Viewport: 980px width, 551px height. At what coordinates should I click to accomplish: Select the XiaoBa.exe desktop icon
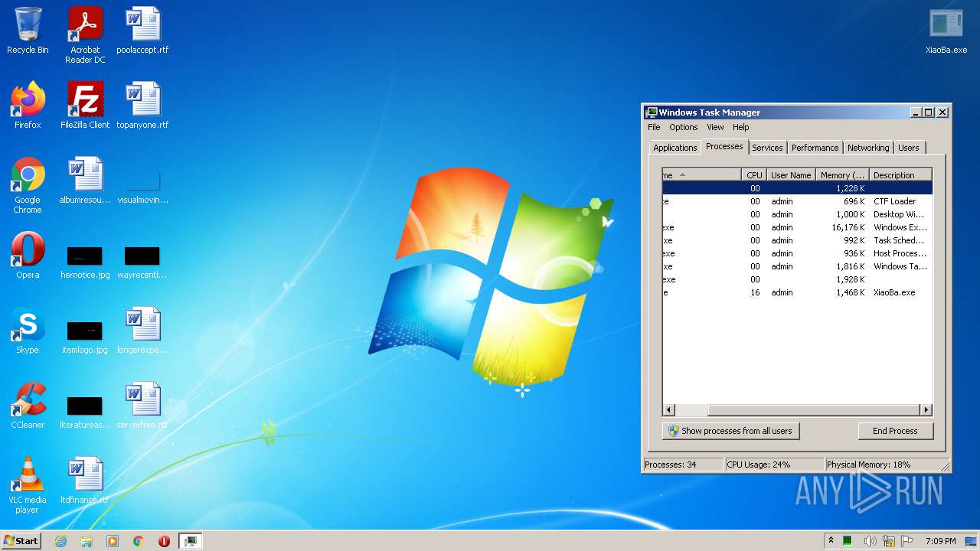(946, 31)
